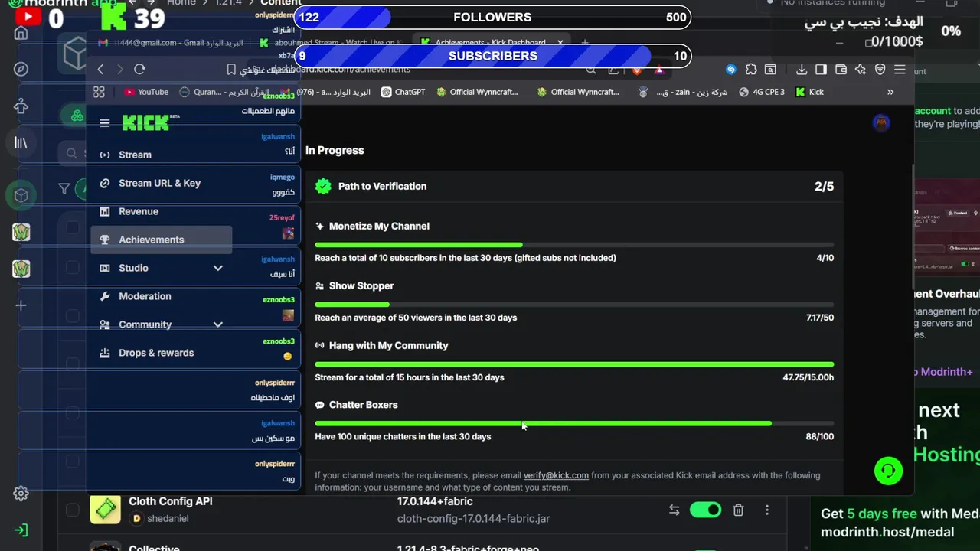
Task: Click the Hang with My Community heading
Action: (388, 345)
